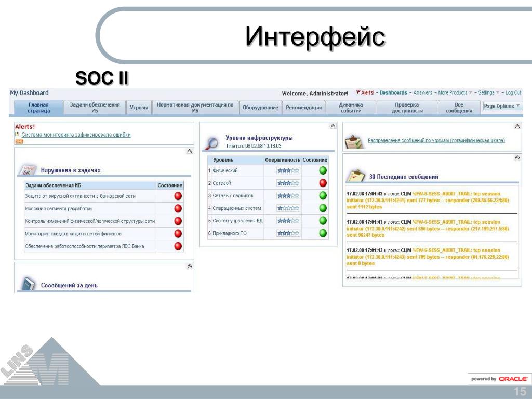Click green status of Систем управления БД
This screenshot has width=532, height=399.
pos(323,220)
